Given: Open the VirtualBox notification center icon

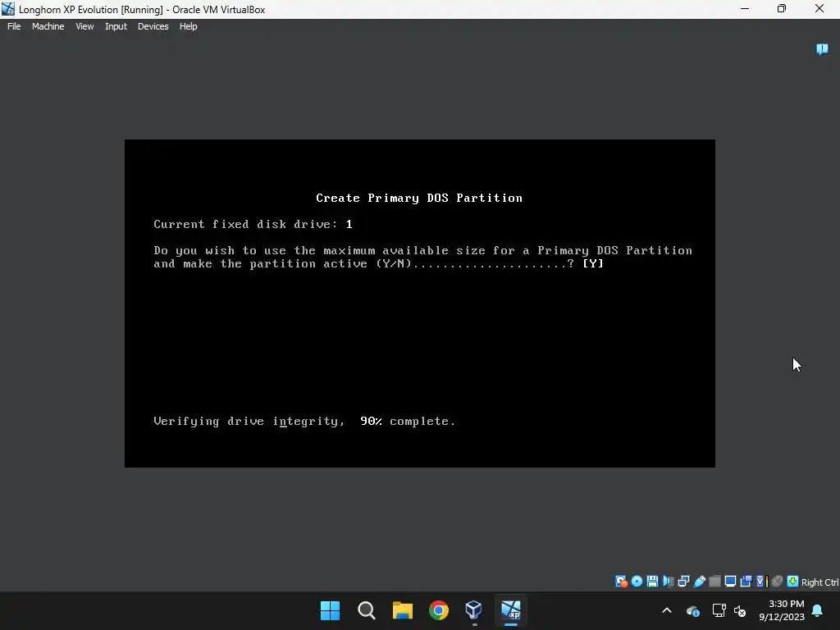Looking at the screenshot, I should pyautogui.click(x=822, y=49).
